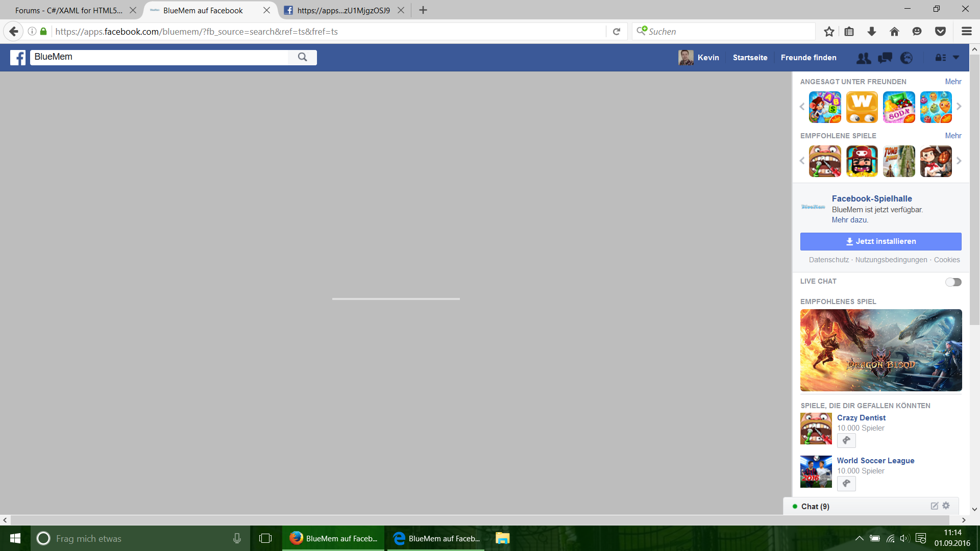Open Firefox downloads arrow icon
The image size is (980, 551).
coord(872,32)
